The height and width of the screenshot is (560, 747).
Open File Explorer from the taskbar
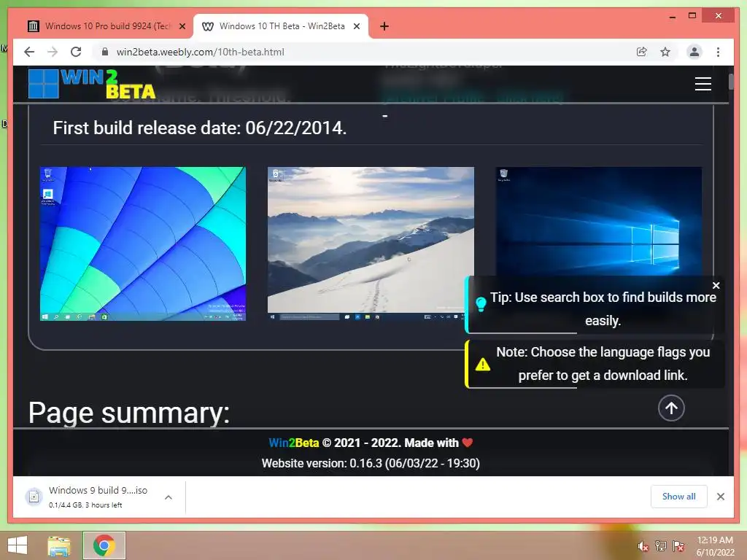[59, 545]
